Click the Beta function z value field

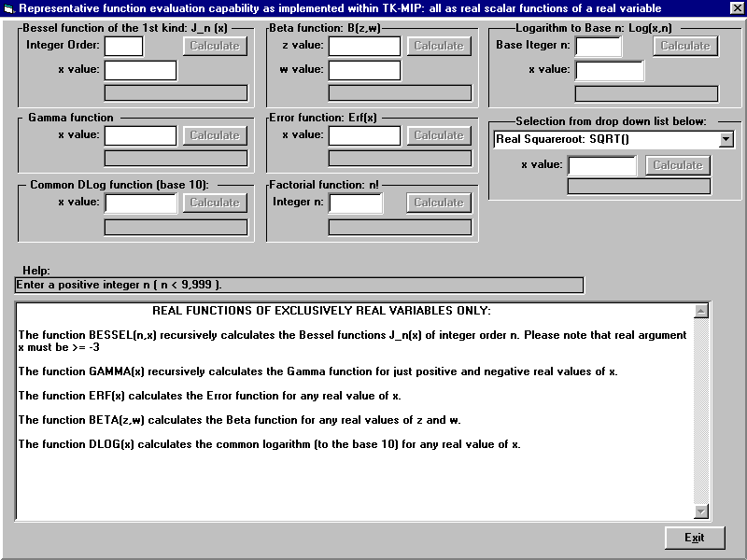point(364,46)
